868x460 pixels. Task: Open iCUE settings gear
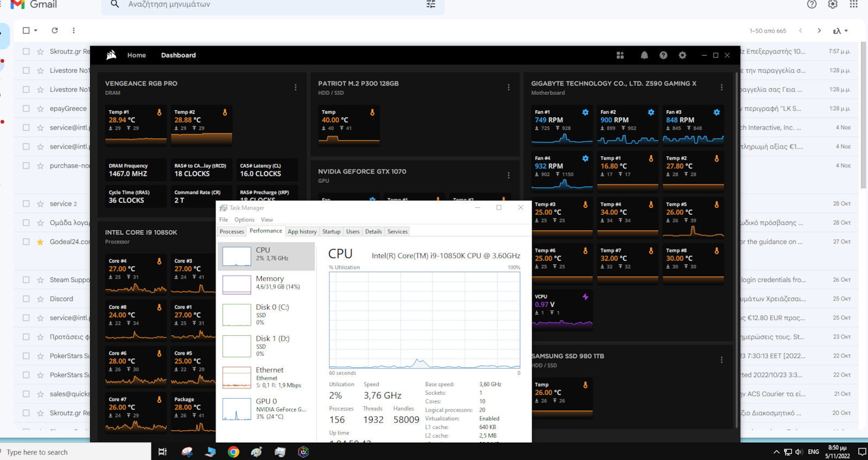click(x=682, y=55)
